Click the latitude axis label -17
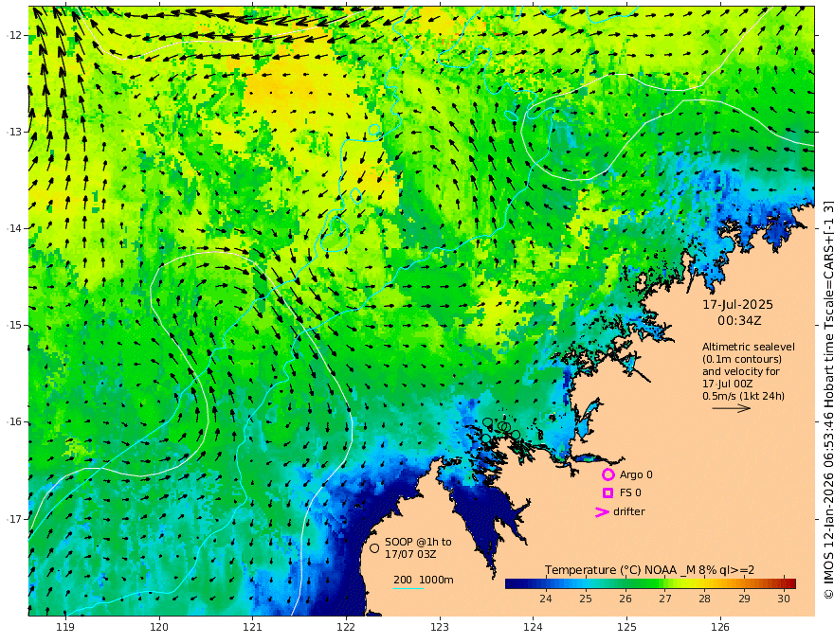 15,519
